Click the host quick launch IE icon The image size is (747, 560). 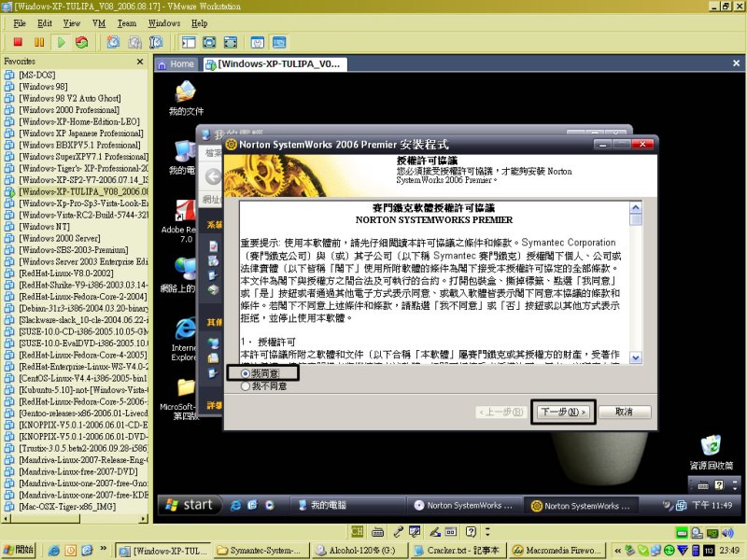[53, 551]
